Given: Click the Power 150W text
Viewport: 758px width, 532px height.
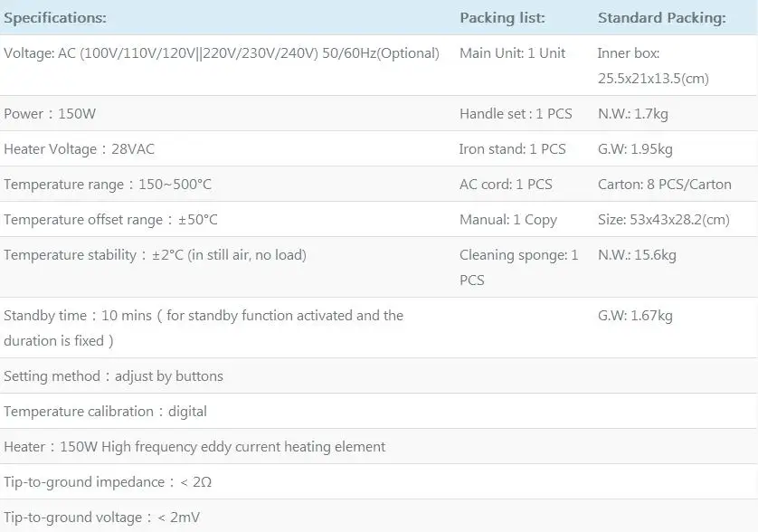Looking at the screenshot, I should [50, 114].
